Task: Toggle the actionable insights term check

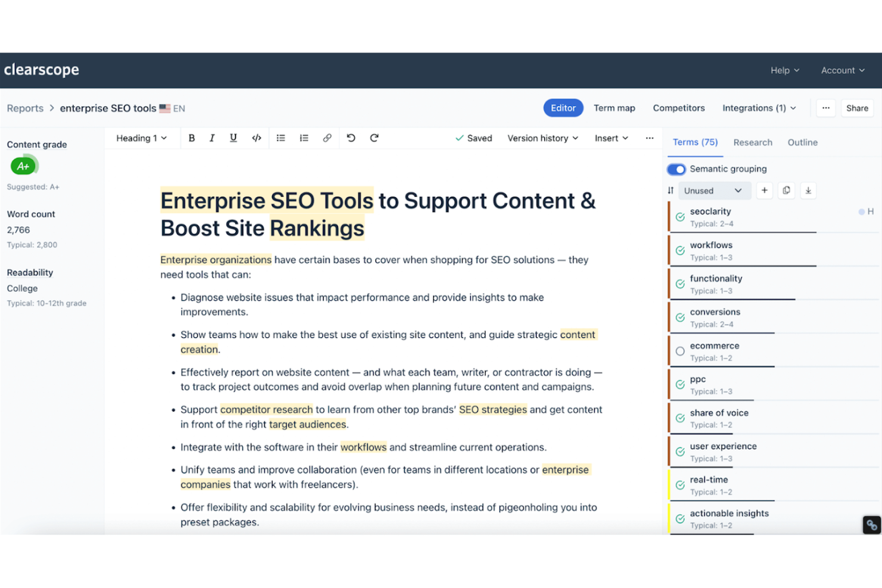Action: [x=680, y=519]
